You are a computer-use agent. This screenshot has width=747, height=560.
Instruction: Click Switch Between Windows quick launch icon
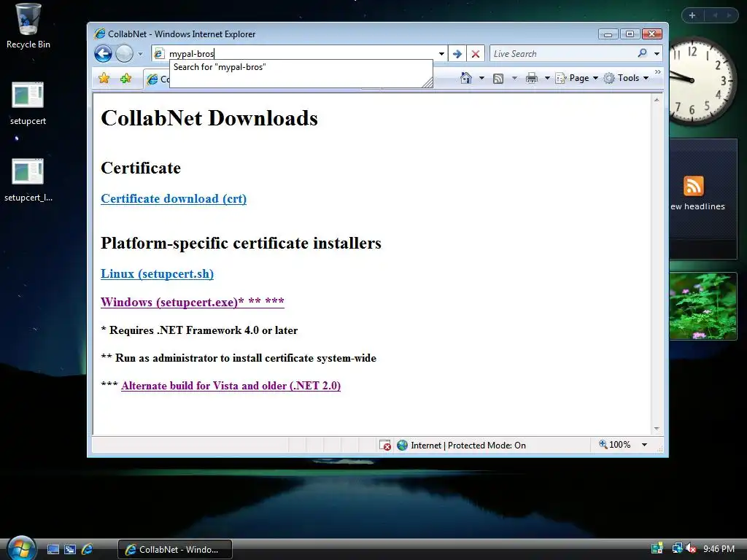[x=70, y=550]
